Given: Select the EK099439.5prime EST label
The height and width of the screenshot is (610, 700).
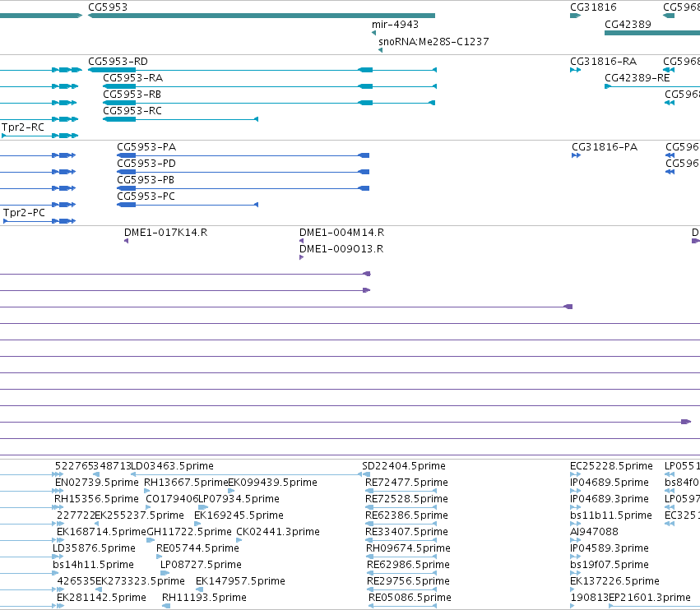Looking at the screenshot, I should pos(273,483).
